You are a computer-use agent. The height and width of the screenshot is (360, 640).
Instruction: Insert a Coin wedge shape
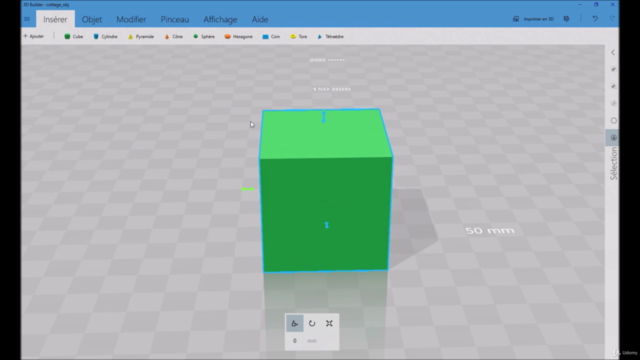(x=271, y=36)
